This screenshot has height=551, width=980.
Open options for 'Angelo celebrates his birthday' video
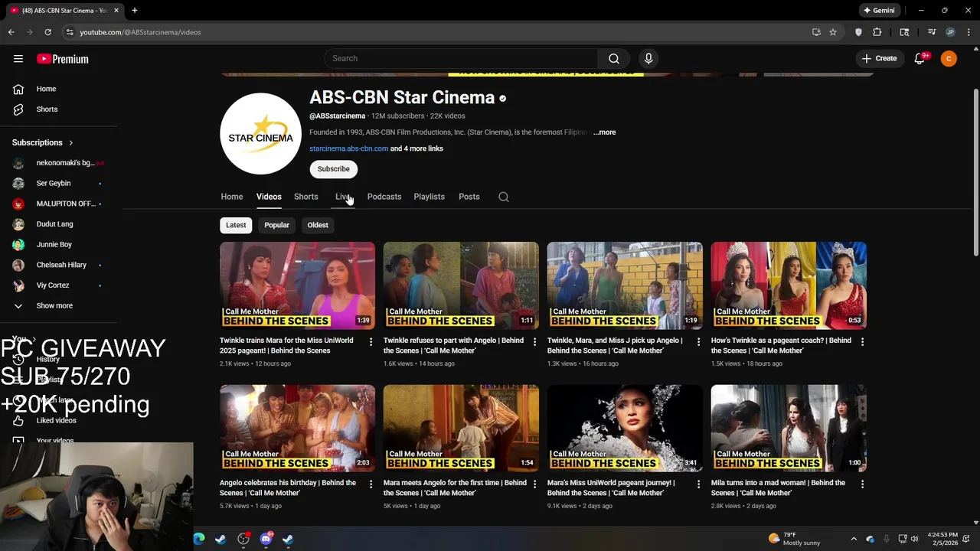point(371,484)
